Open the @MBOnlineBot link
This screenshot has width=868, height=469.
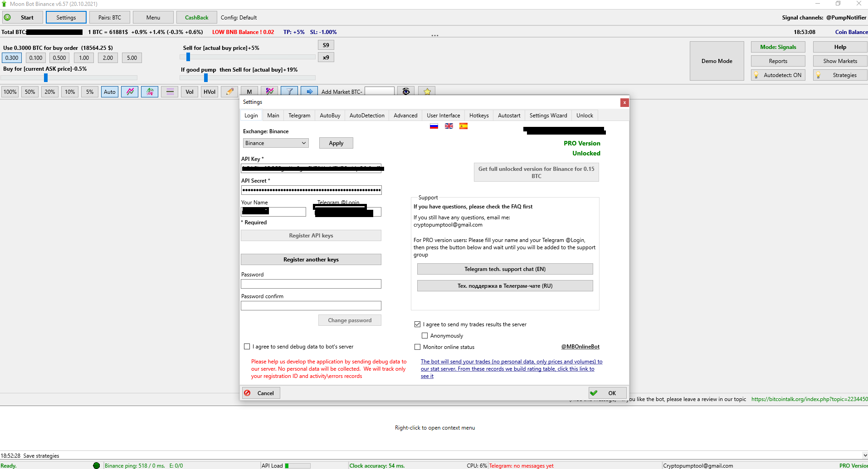580,347
